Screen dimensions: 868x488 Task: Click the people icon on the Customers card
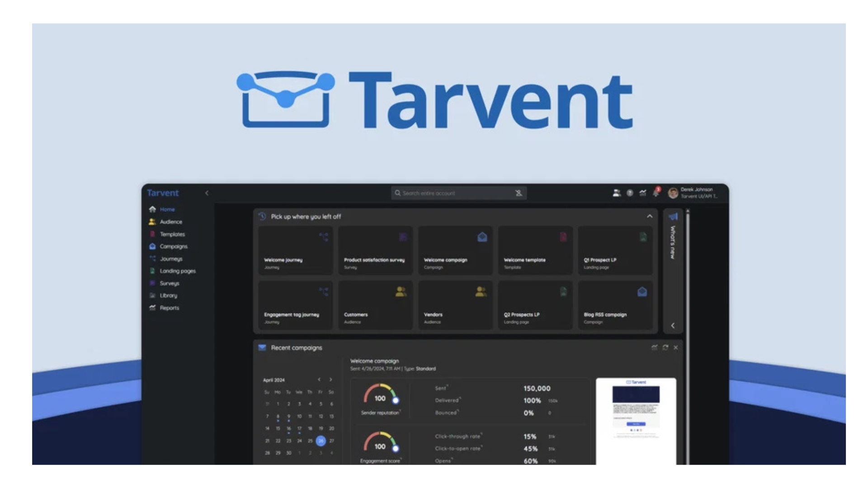(401, 291)
